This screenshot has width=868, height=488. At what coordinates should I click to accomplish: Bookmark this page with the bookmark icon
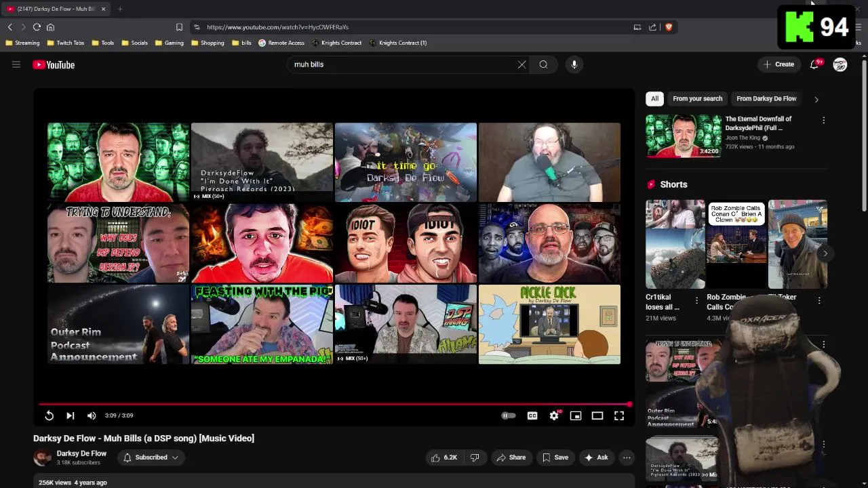click(x=179, y=27)
